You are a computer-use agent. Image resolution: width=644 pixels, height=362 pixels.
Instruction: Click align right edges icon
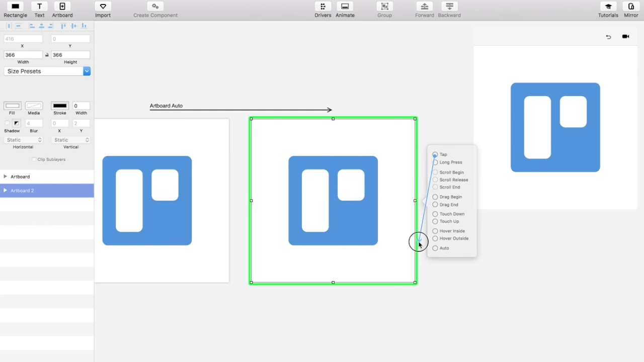[51, 26]
